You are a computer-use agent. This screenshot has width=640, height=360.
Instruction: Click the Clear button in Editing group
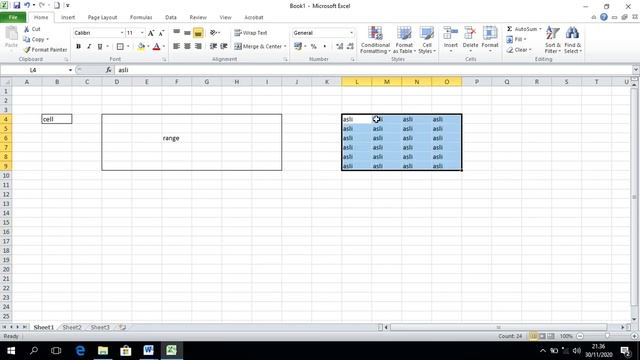518,49
